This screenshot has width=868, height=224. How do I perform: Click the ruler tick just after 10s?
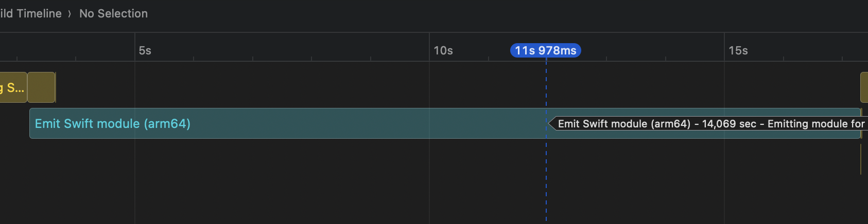click(489, 59)
